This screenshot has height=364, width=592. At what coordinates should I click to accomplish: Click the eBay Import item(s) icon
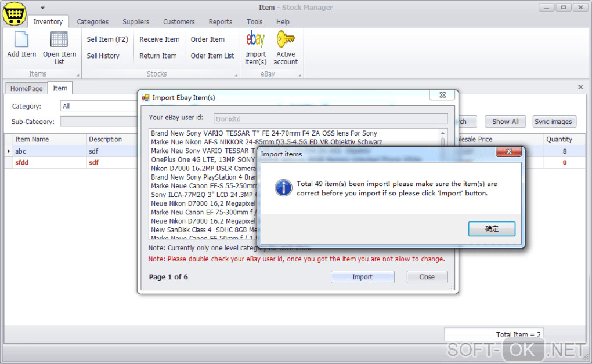255,39
